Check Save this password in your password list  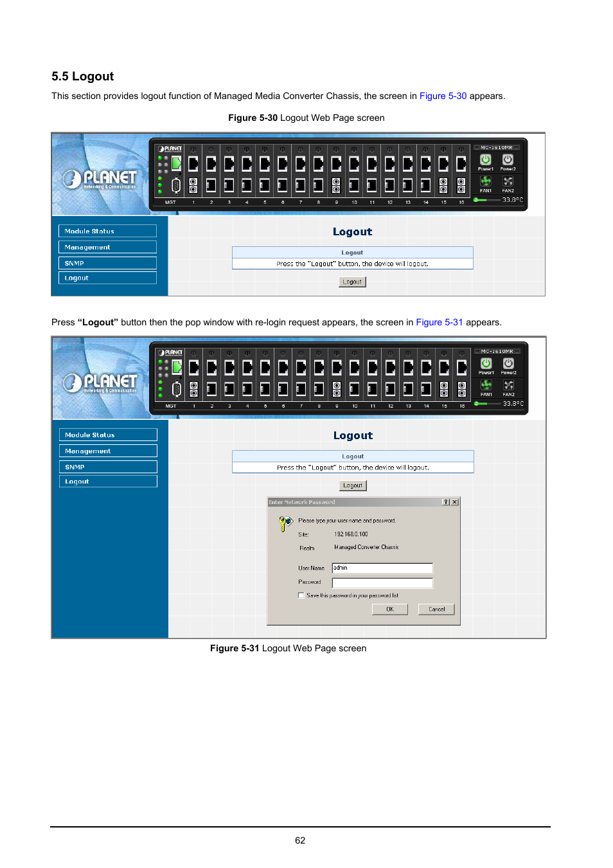pos(301,595)
